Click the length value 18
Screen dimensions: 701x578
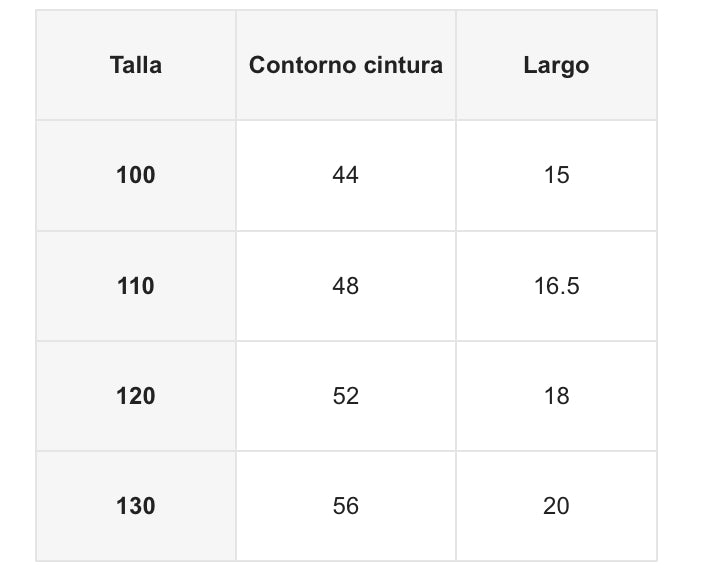click(x=556, y=396)
